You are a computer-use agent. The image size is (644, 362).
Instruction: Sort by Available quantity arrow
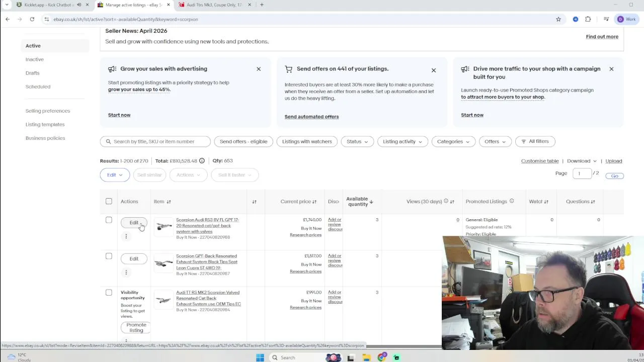[371, 202]
